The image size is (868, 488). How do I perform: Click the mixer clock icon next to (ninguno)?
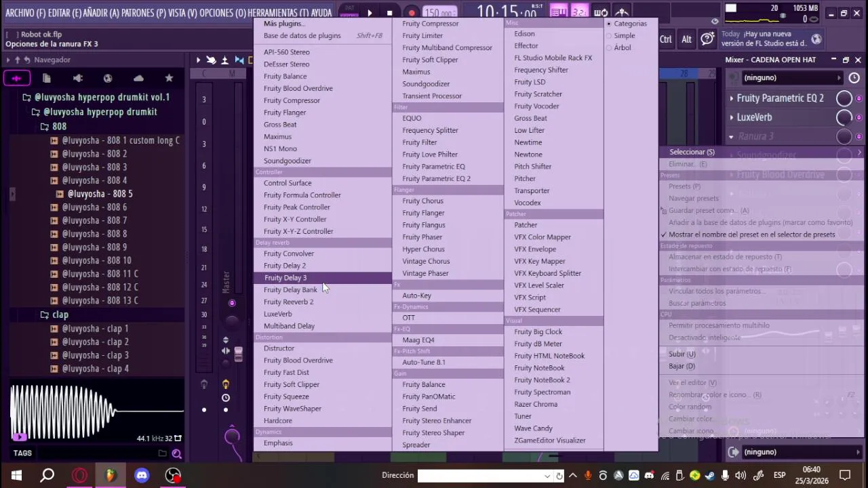[x=854, y=78]
